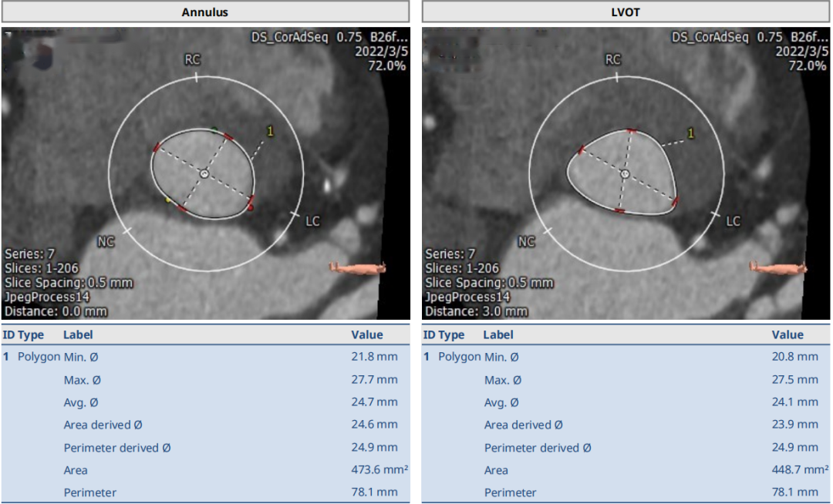Image resolution: width=833 pixels, height=504 pixels.
Task: Click the NC cusp marker in LVOT view
Action: point(527,241)
